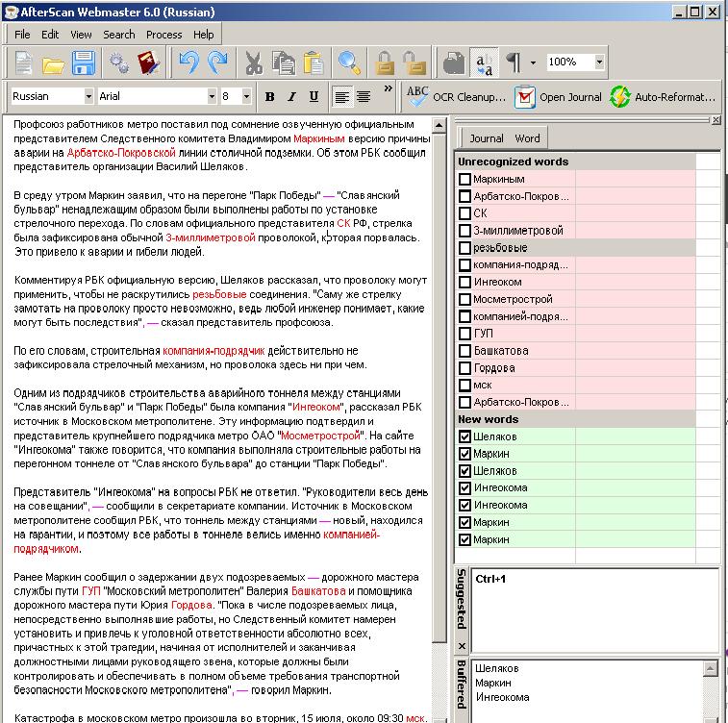Open the Process menu
This screenshot has height=723, width=728.
163,35
